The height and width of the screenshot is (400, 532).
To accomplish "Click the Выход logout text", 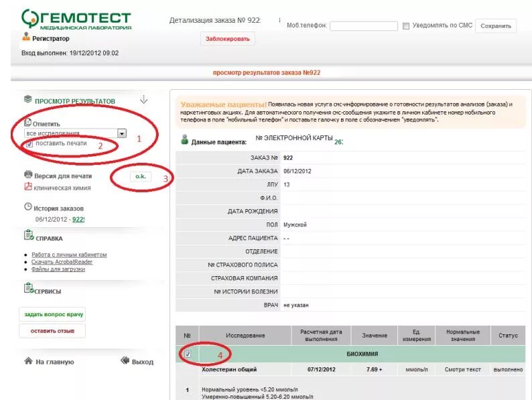I will [143, 362].
